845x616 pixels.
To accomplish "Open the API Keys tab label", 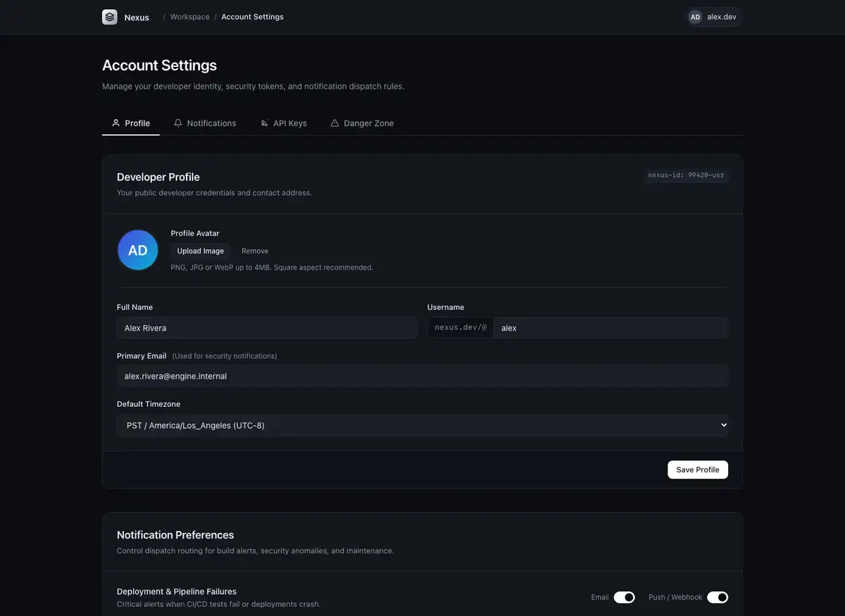I will coord(290,123).
